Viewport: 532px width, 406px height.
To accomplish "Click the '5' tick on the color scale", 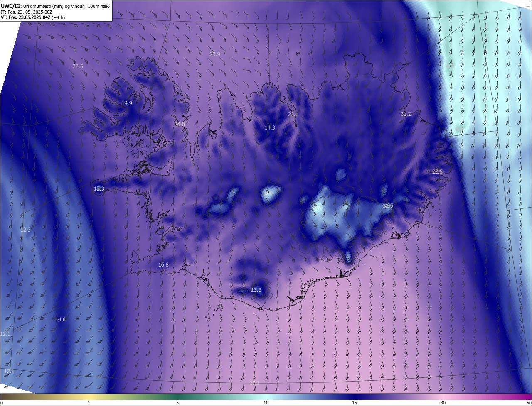I will click(x=177, y=403).
